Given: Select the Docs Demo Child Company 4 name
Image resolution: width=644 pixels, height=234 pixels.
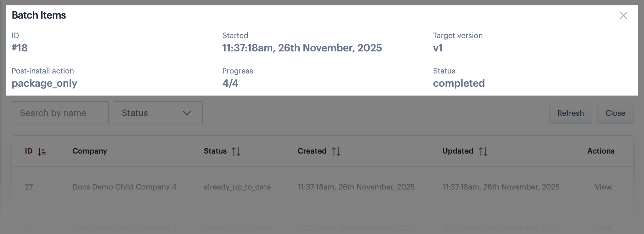Looking at the screenshot, I should (124, 187).
